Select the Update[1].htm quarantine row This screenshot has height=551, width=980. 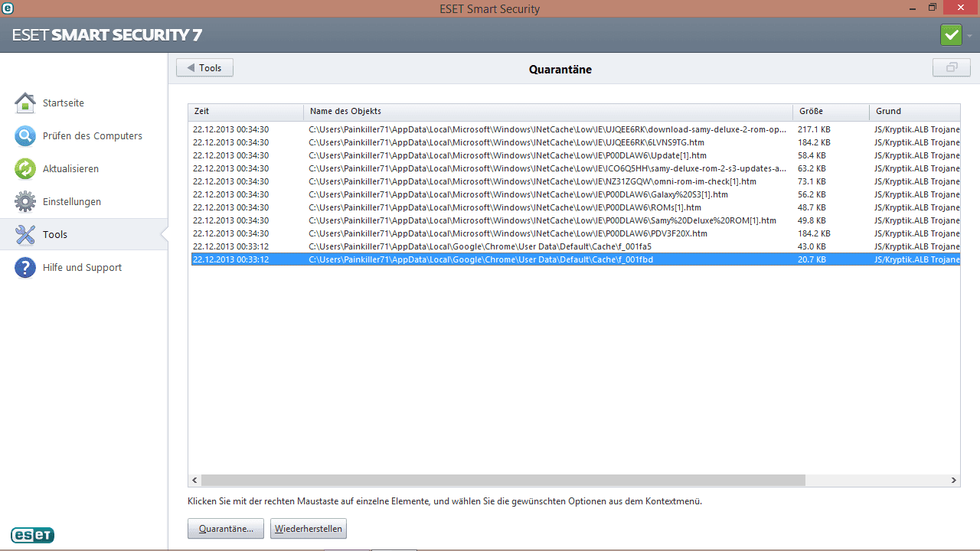click(574, 155)
